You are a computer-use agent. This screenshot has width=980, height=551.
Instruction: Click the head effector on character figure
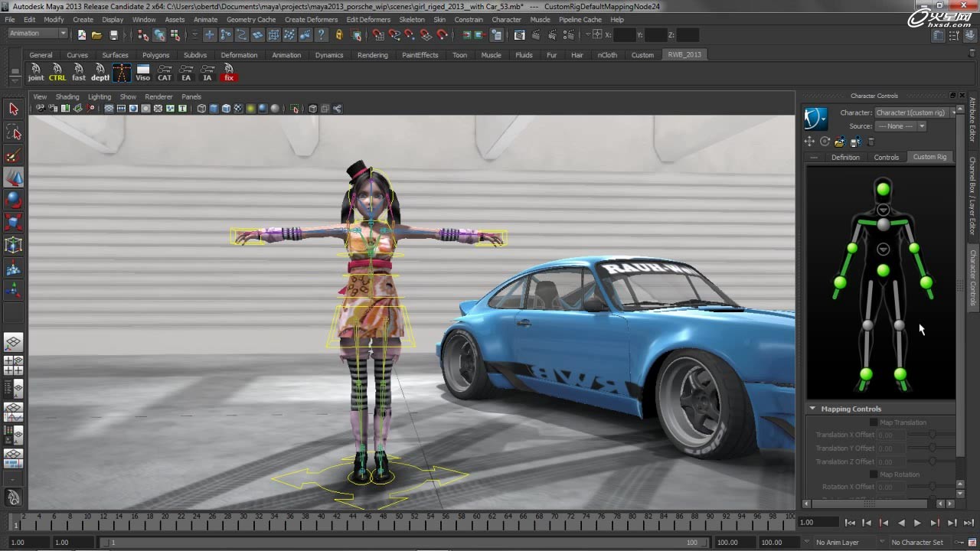[883, 188]
